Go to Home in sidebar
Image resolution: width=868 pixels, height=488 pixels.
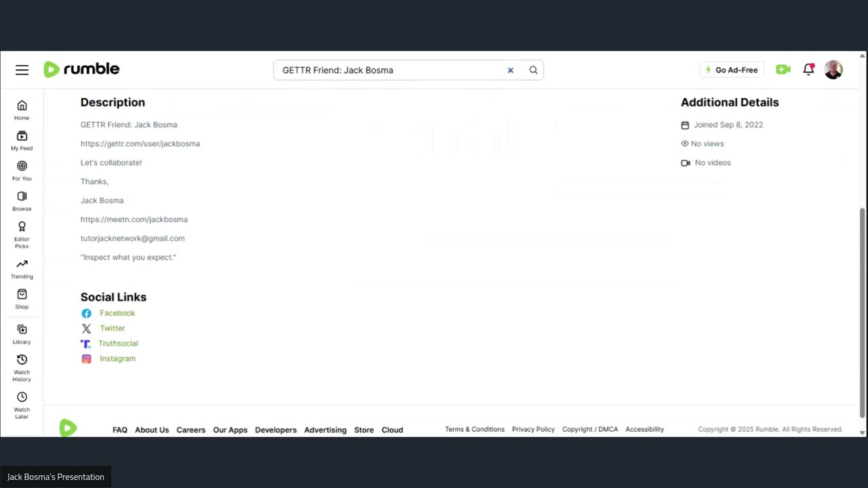click(x=22, y=110)
